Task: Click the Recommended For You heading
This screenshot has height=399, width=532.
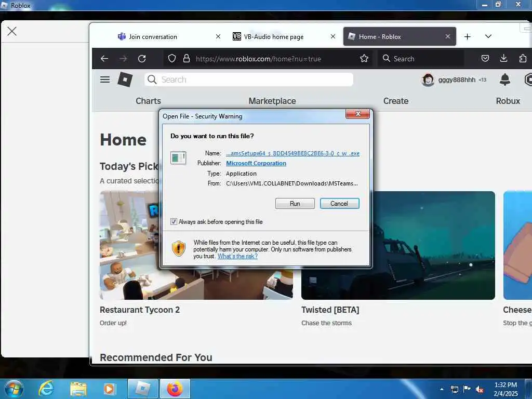Action: coord(156,357)
